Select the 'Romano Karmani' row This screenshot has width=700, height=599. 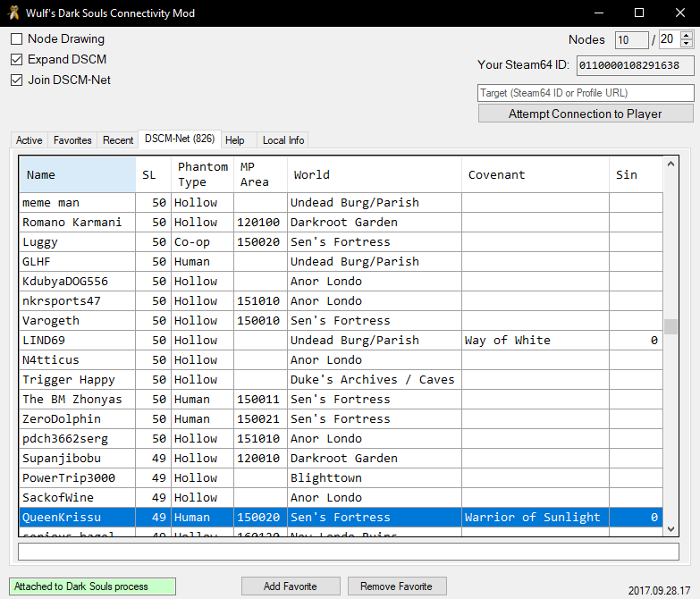(342, 223)
